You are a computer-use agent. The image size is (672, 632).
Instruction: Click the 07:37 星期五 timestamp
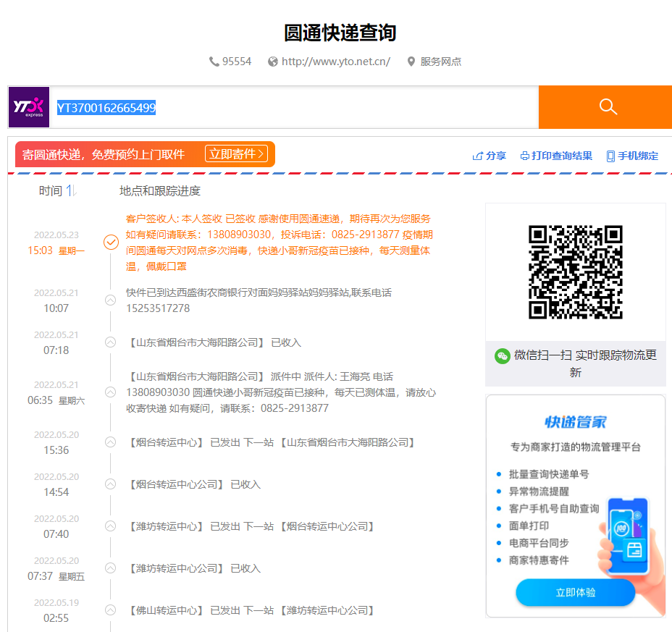click(x=56, y=576)
